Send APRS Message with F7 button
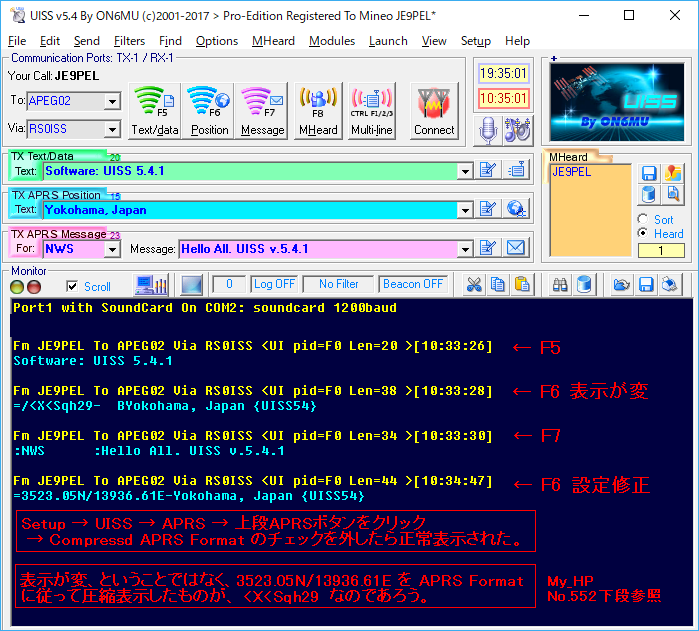The width and height of the screenshot is (699, 631). coord(262,111)
